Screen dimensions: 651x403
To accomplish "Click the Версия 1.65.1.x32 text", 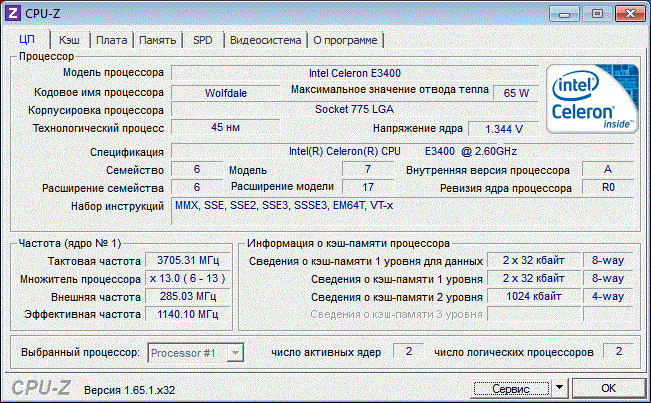I will click(129, 390).
